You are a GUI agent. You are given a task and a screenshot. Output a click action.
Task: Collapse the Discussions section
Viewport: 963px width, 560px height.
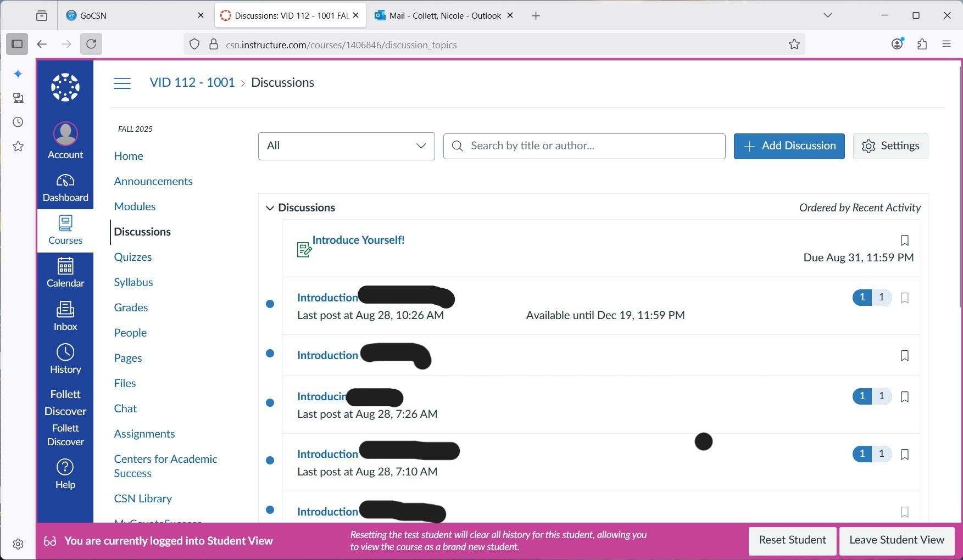tap(270, 208)
